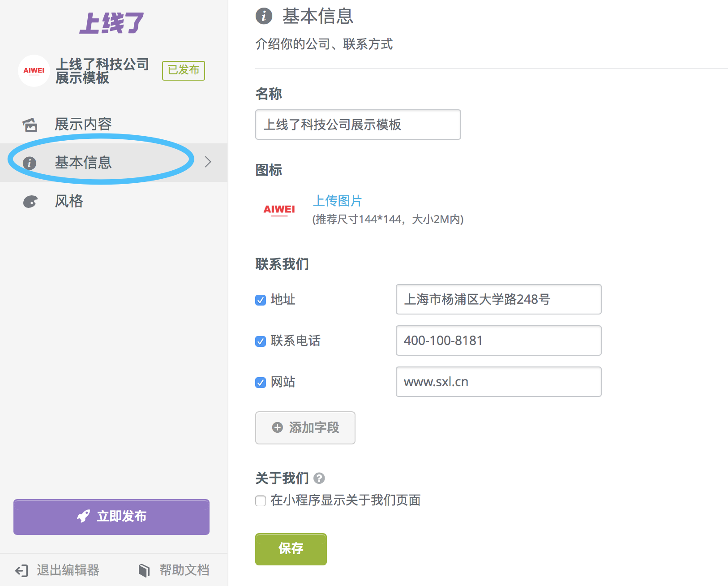Click the green 保存 button
The image size is (728, 586).
[291, 549]
